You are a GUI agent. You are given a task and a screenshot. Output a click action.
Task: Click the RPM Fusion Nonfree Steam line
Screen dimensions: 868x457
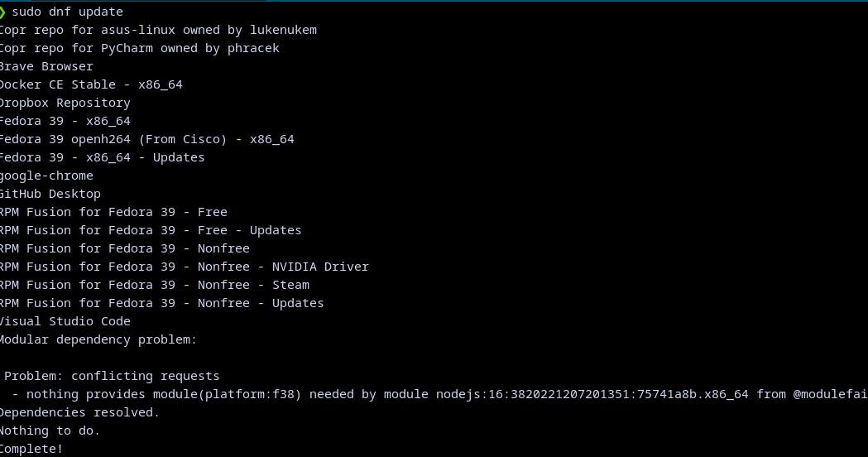tap(154, 285)
